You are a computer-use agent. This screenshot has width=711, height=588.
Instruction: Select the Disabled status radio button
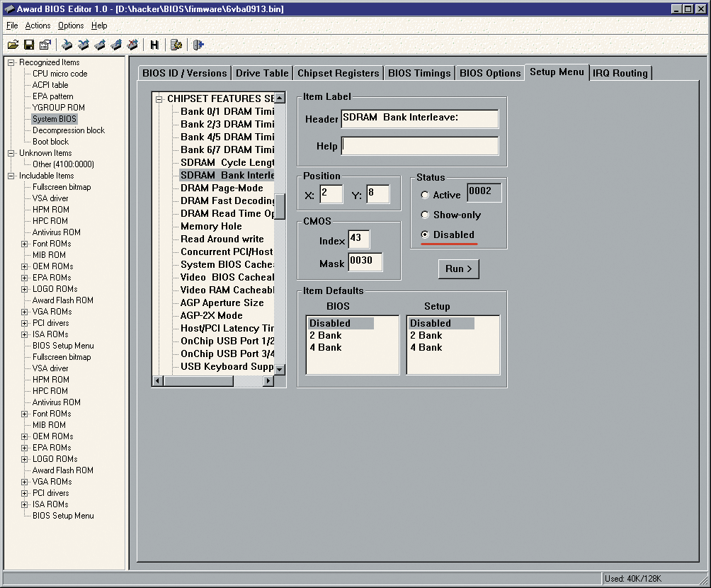(x=425, y=234)
